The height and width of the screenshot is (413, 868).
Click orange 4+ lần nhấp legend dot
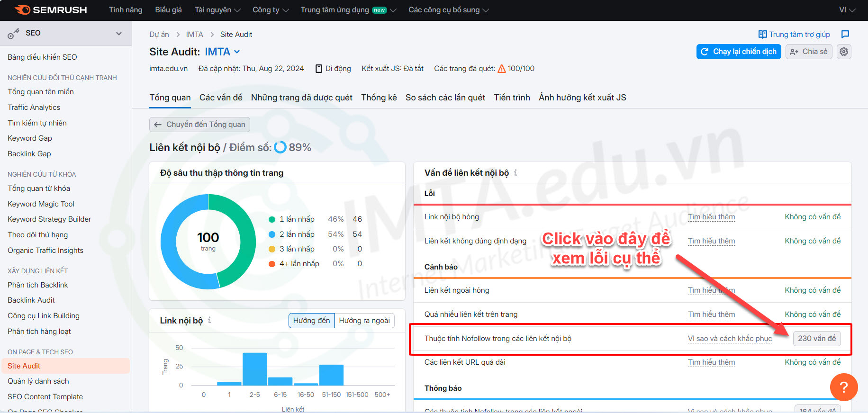[272, 264]
